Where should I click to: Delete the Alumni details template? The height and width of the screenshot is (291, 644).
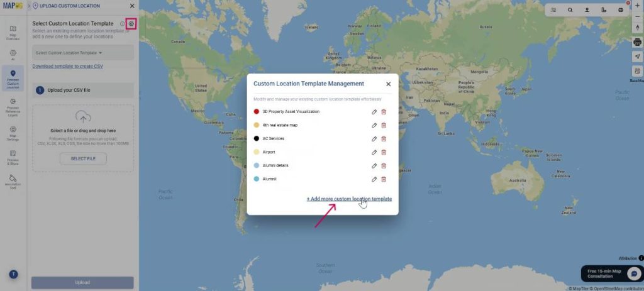coord(384,166)
